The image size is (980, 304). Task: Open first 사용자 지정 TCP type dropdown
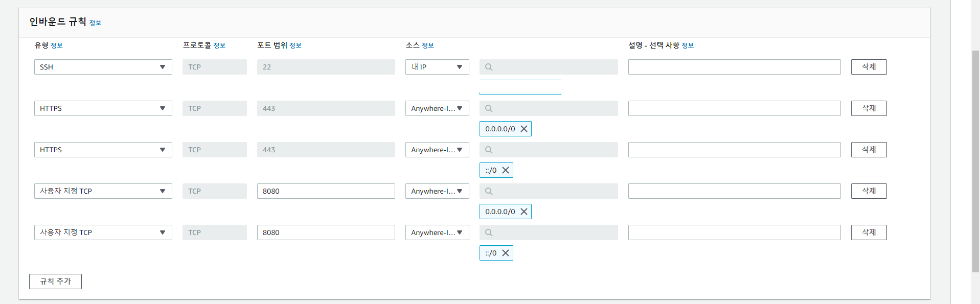(x=103, y=191)
